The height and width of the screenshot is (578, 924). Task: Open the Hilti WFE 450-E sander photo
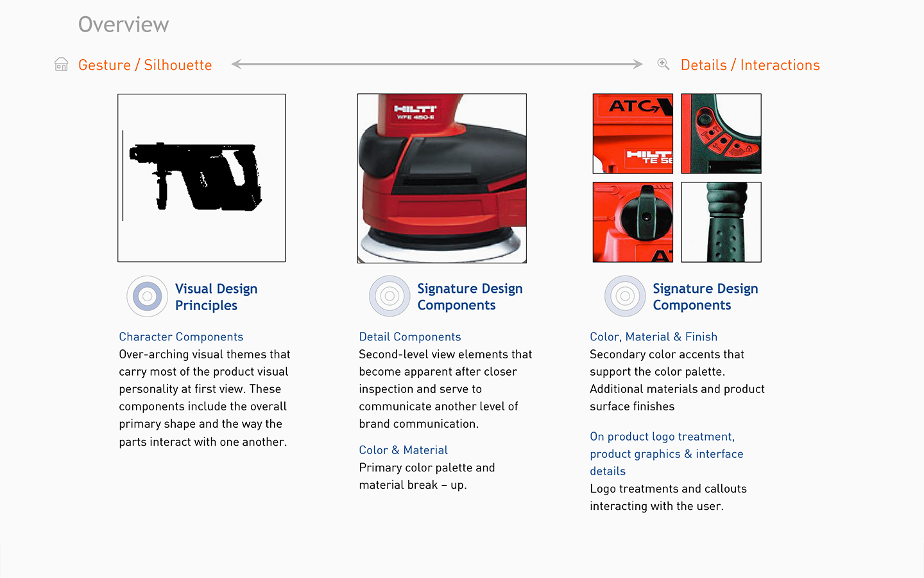442,179
